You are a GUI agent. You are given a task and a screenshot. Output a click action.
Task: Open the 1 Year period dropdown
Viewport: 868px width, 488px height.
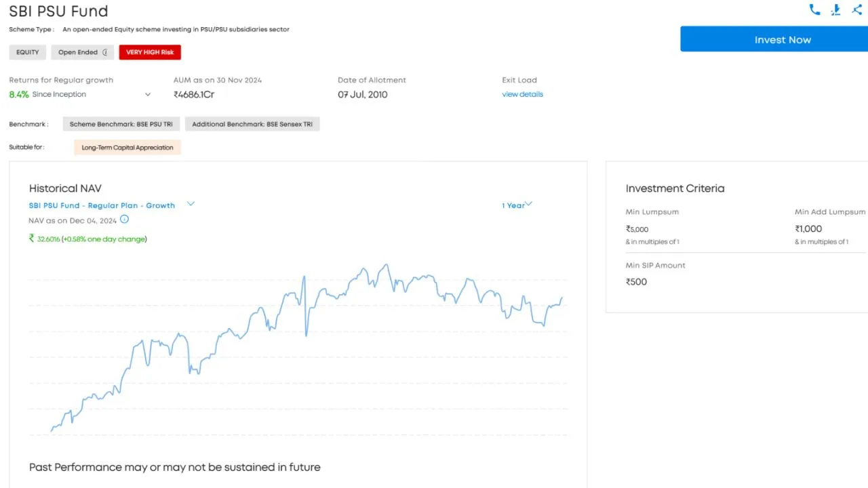517,205
